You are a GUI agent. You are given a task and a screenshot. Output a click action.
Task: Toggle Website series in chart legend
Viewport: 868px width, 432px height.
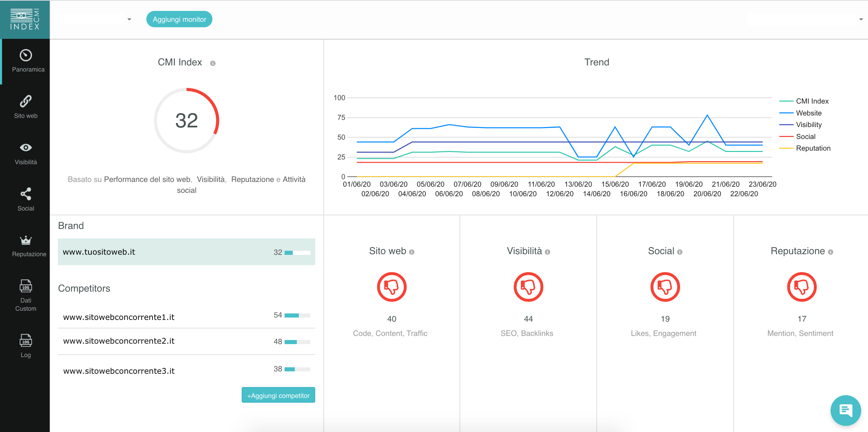[808, 113]
